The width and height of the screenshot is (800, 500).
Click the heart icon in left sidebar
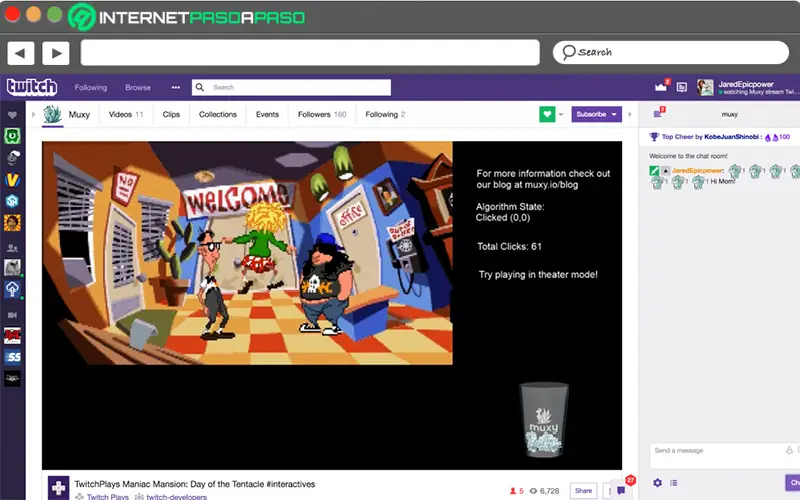(x=12, y=115)
